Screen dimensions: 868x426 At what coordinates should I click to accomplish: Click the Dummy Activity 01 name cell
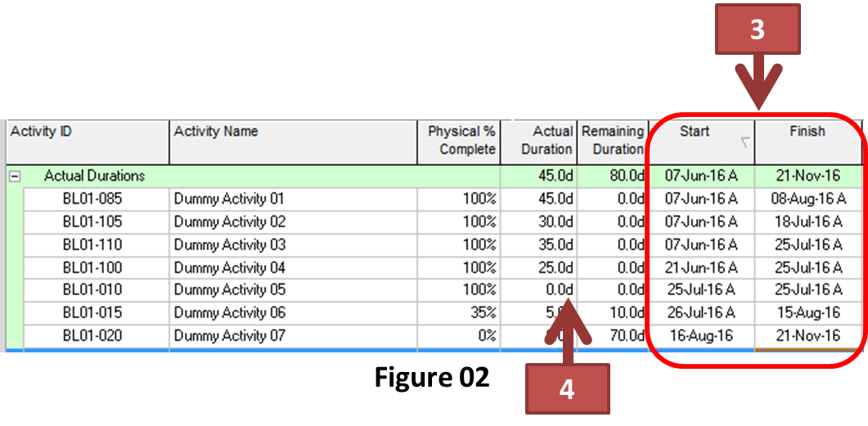point(293,199)
